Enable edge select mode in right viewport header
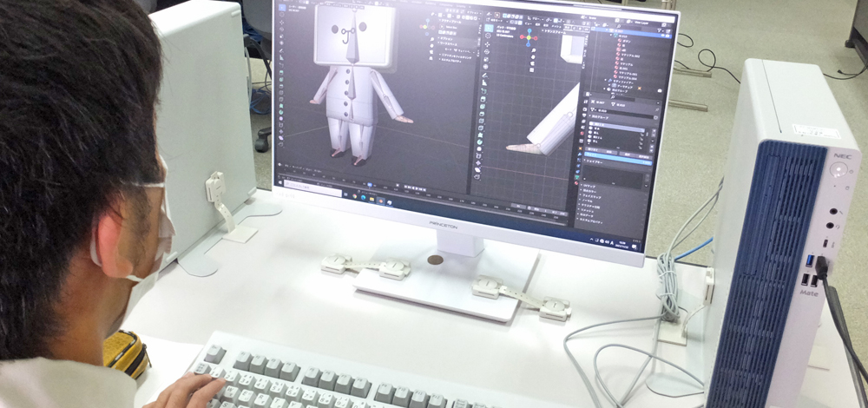The height and width of the screenshot is (408, 868). coord(516,23)
